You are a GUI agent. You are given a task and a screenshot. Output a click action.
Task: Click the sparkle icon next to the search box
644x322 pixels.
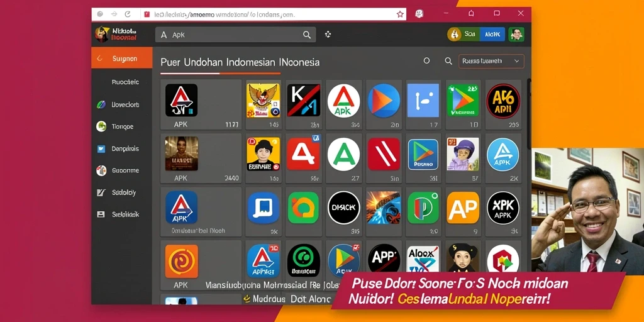click(328, 35)
